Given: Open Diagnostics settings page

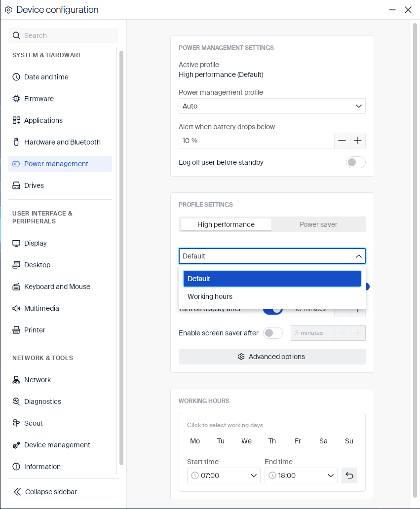Looking at the screenshot, I should pos(60,401).
